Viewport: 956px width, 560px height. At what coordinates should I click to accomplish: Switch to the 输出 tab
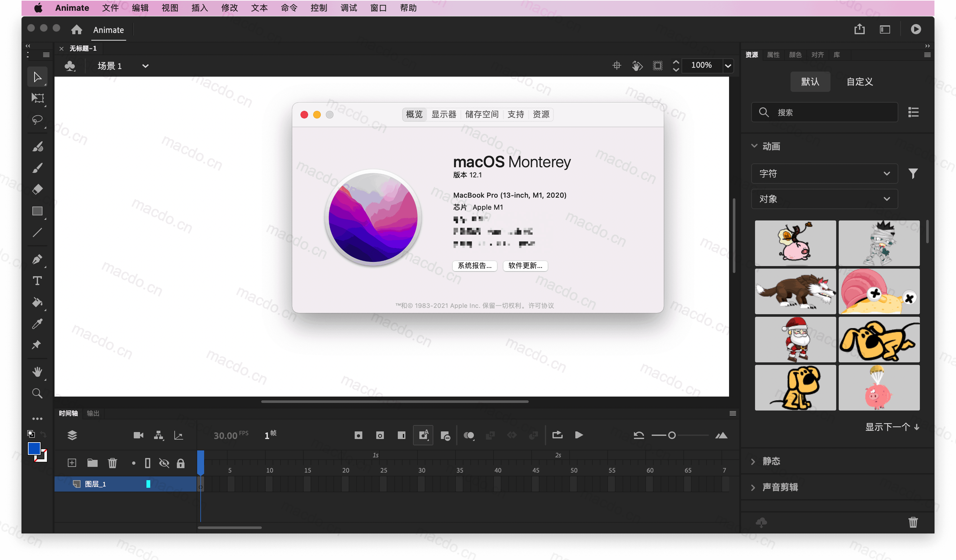[93, 413]
